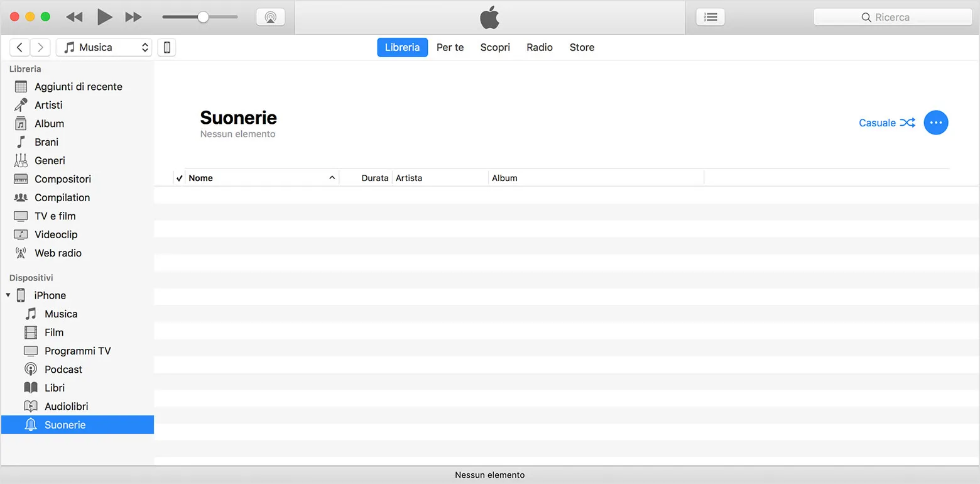Open the Store tab
Screen dimensions: 980x484
[581, 47]
